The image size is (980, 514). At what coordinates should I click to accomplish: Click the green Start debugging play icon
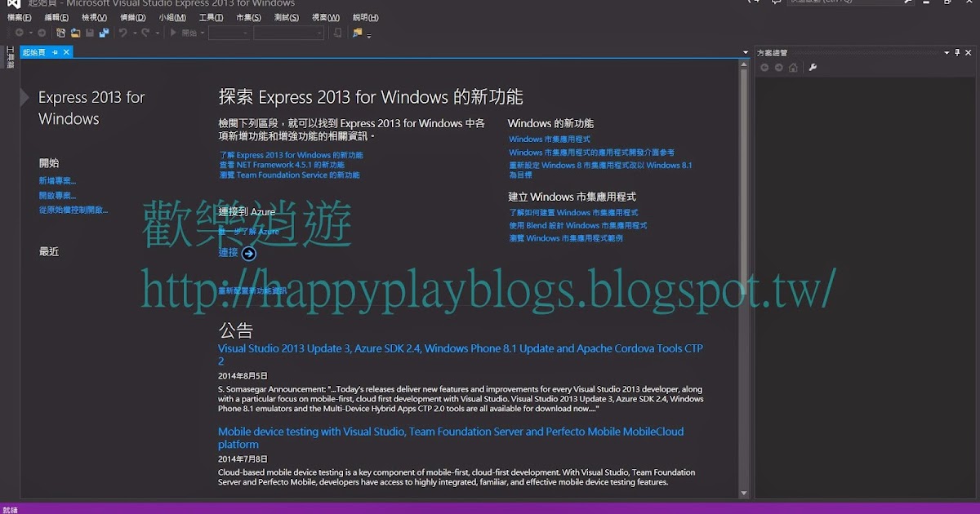(x=173, y=33)
